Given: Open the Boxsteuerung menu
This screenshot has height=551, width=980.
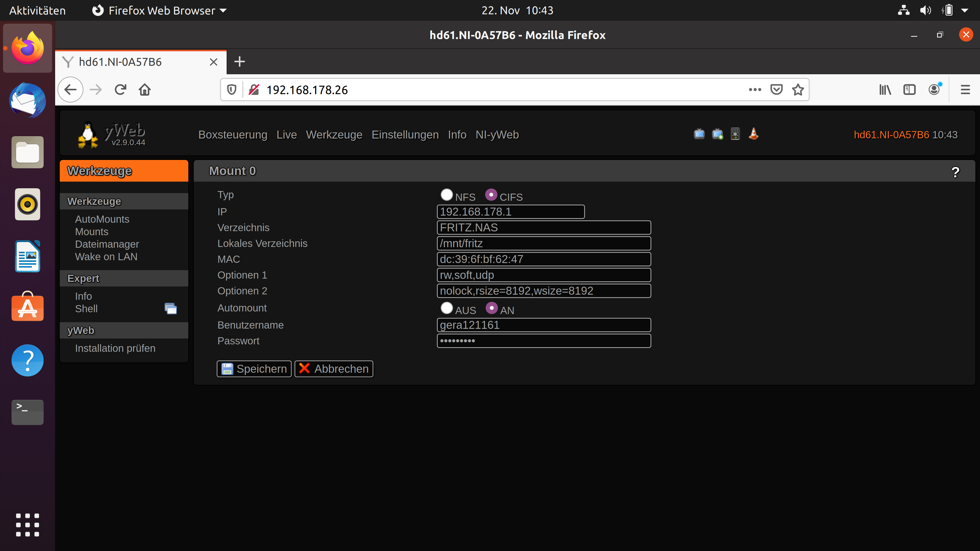Looking at the screenshot, I should (232, 135).
